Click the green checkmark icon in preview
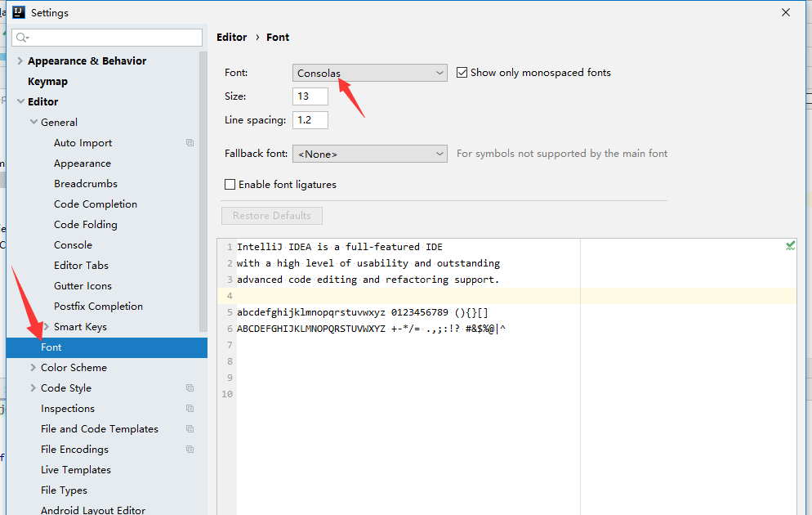Screen dimensions: 812x515 [790, 245]
